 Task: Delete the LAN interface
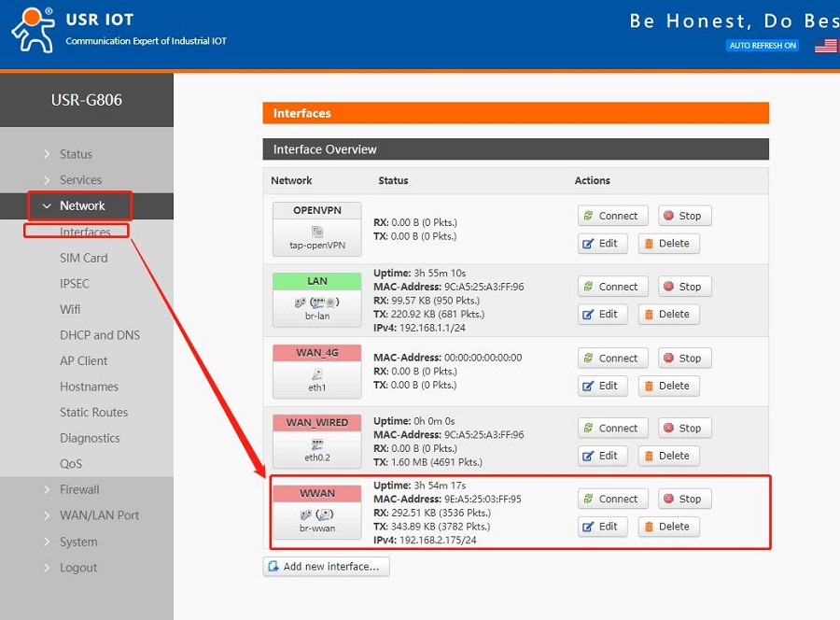coord(668,315)
